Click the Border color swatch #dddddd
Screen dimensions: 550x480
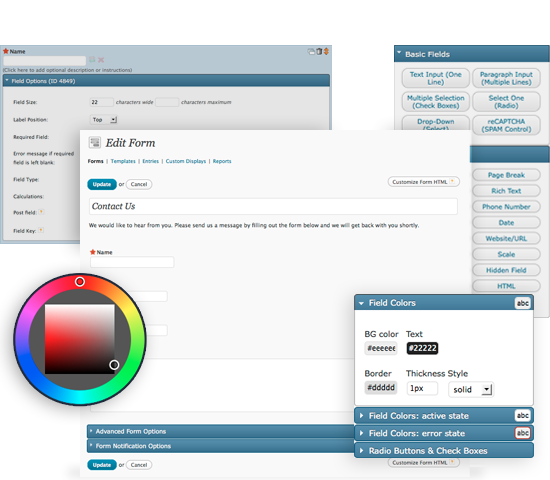click(381, 388)
